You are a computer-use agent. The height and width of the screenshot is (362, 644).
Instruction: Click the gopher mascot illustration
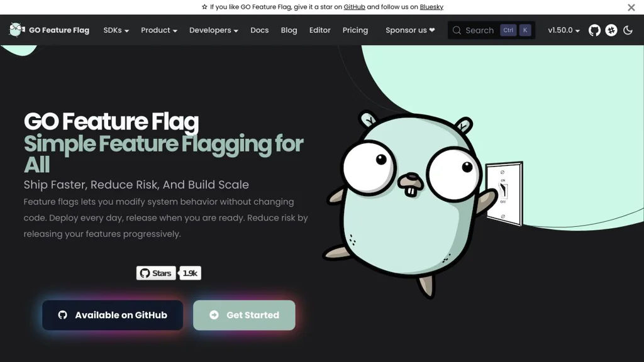point(411,203)
